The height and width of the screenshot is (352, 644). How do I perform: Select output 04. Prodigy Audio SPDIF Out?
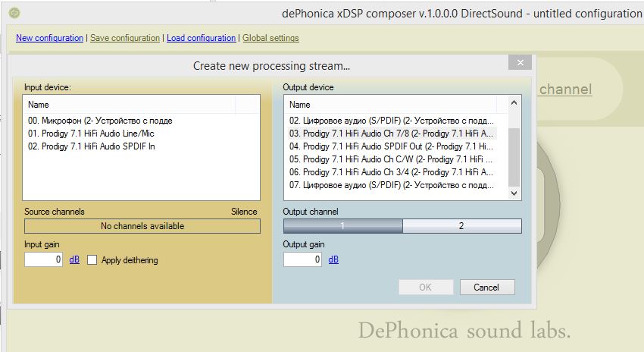coord(392,146)
